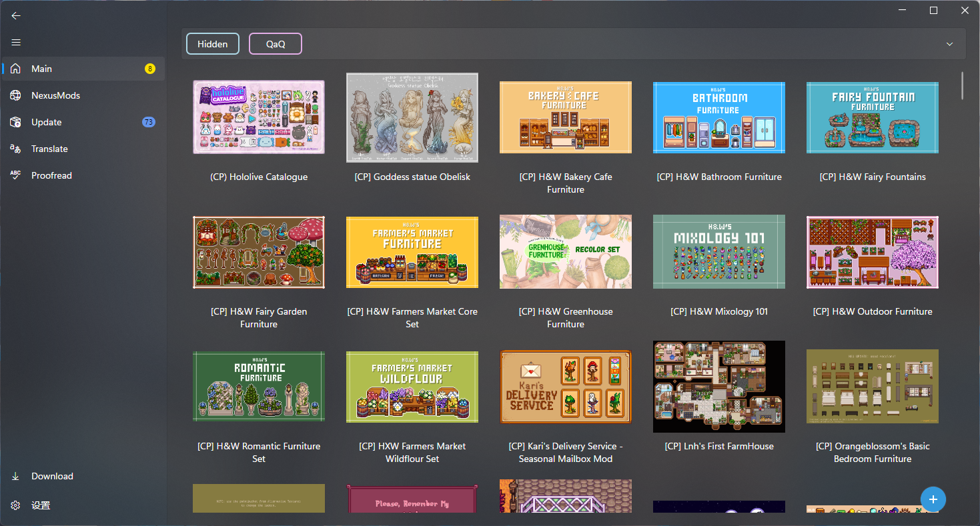Click the H&W Mixology 101 title
The image size is (980, 526).
click(x=719, y=311)
